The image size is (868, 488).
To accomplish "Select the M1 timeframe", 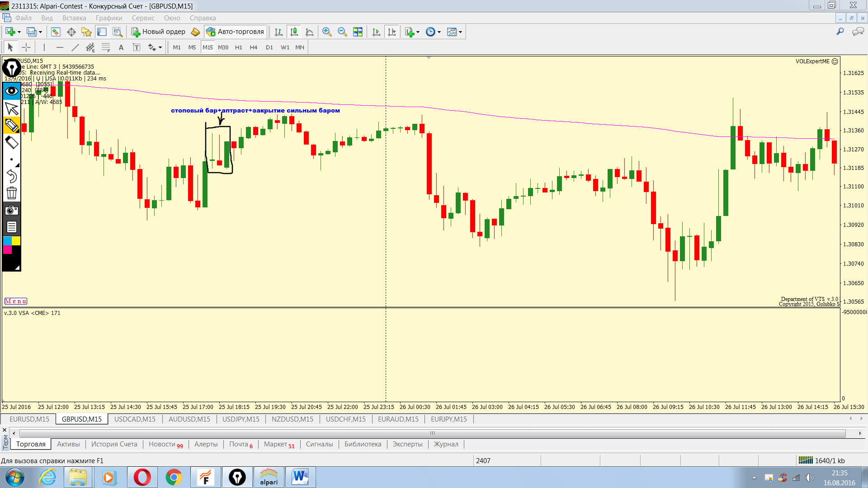I will pos(177,47).
